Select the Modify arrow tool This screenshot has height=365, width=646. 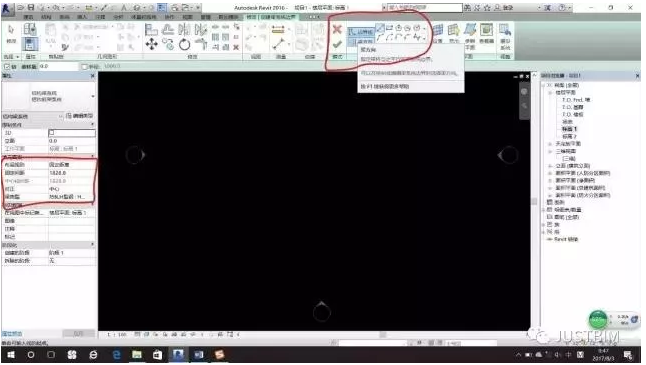click(x=11, y=30)
